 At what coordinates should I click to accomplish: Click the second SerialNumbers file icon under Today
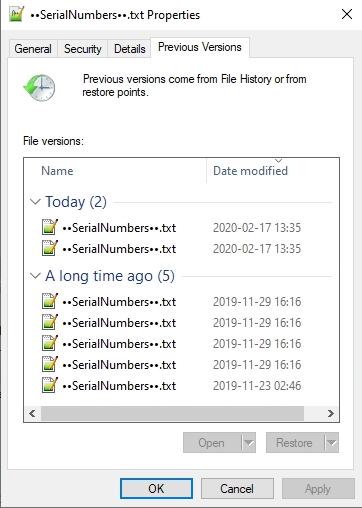[50, 249]
